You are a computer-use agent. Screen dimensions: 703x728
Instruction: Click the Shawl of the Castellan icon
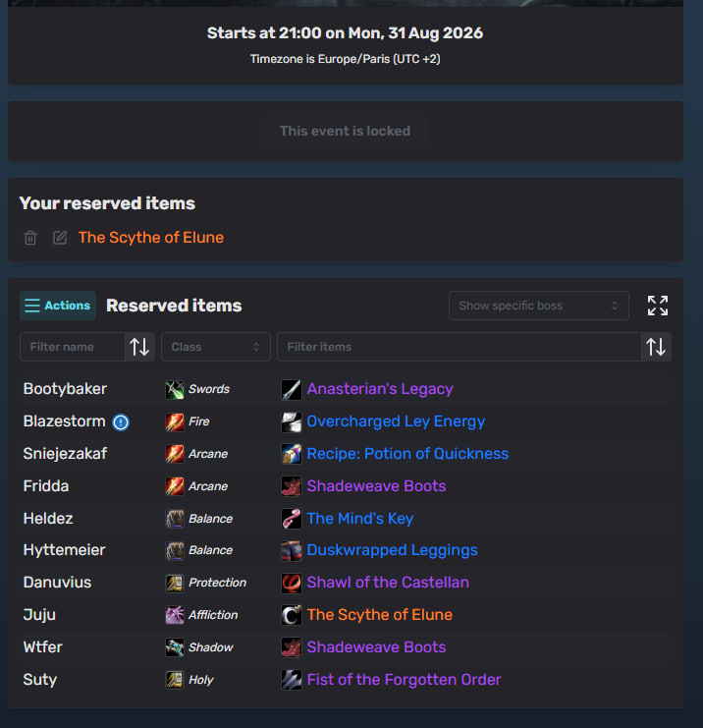click(292, 584)
